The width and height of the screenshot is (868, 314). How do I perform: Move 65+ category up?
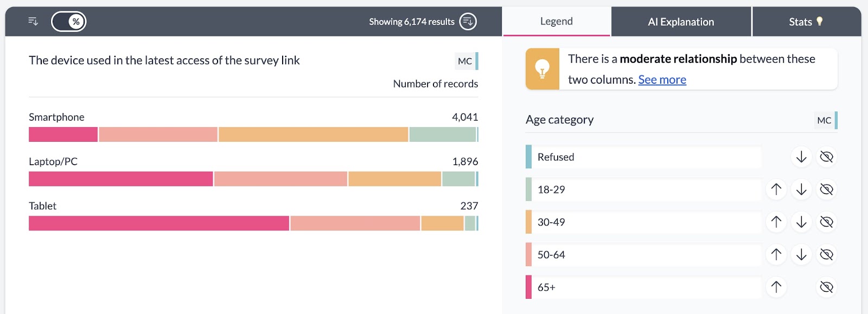tap(776, 287)
